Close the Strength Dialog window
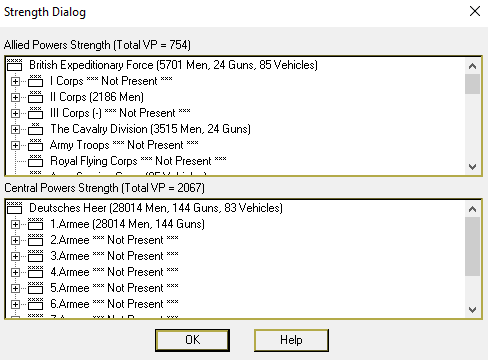Image resolution: width=488 pixels, height=360 pixels. (475, 11)
